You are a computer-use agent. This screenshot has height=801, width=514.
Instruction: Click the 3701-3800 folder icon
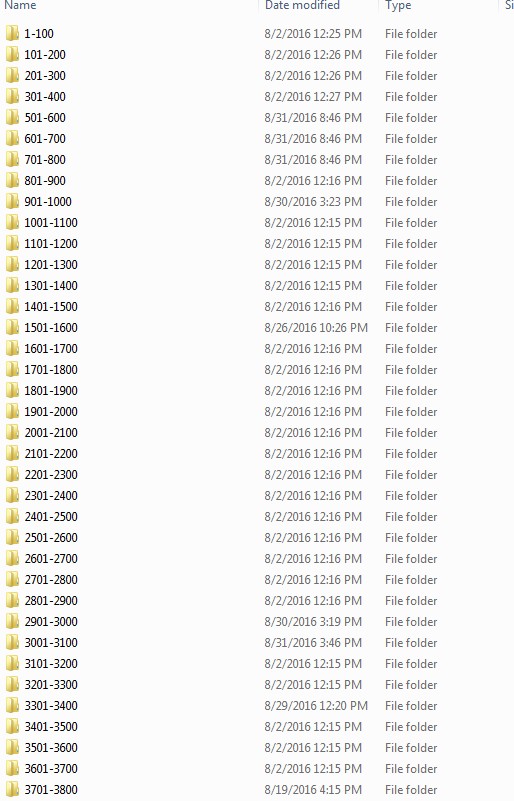12,789
